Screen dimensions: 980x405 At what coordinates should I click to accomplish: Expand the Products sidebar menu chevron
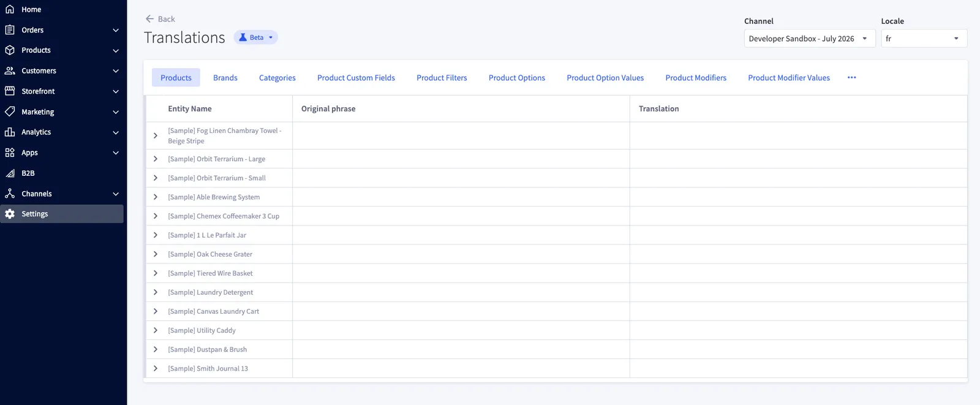pos(116,50)
